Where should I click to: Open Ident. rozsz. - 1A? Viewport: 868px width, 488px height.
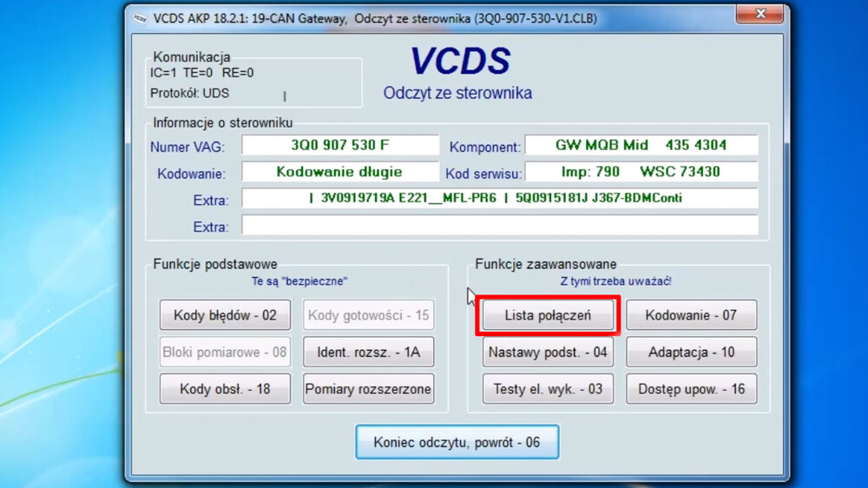(x=368, y=353)
